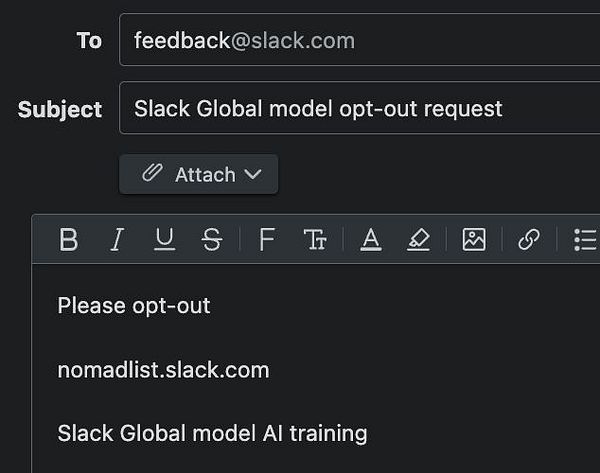Choose the highlight background color tool
This screenshot has height=473, width=600.
coord(419,240)
